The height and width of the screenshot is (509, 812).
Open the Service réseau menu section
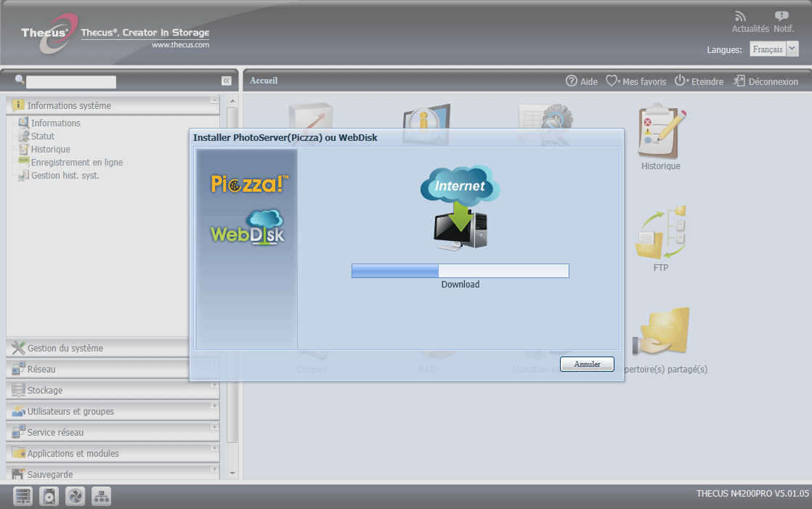(113, 432)
